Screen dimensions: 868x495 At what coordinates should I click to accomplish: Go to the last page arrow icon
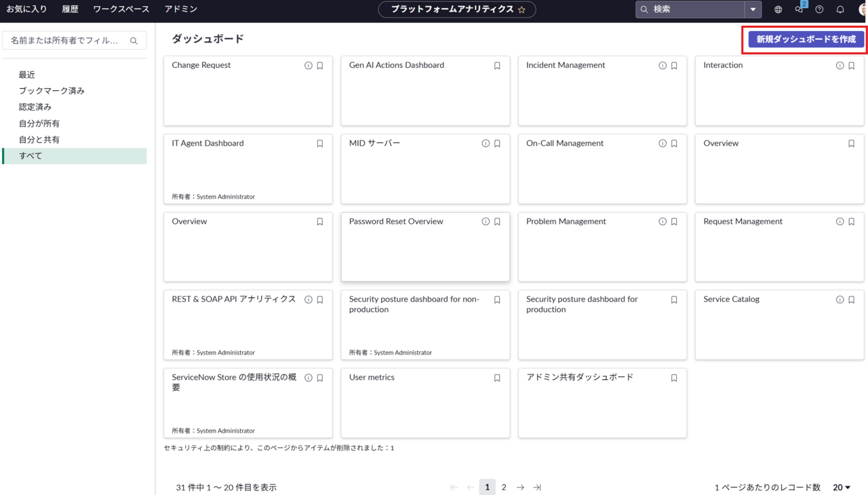point(537,488)
